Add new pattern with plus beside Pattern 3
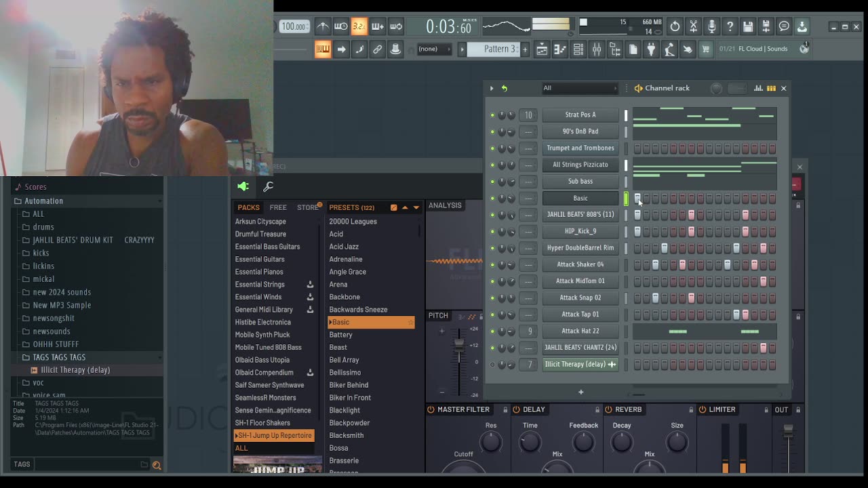The width and height of the screenshot is (868, 488). point(524,49)
